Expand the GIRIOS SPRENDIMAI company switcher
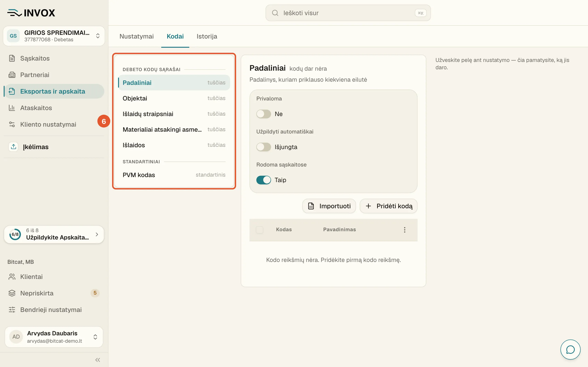The image size is (588, 367). tap(54, 36)
